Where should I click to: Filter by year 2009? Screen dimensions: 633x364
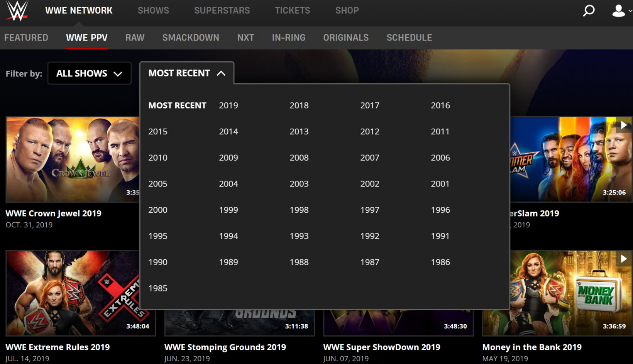[228, 157]
